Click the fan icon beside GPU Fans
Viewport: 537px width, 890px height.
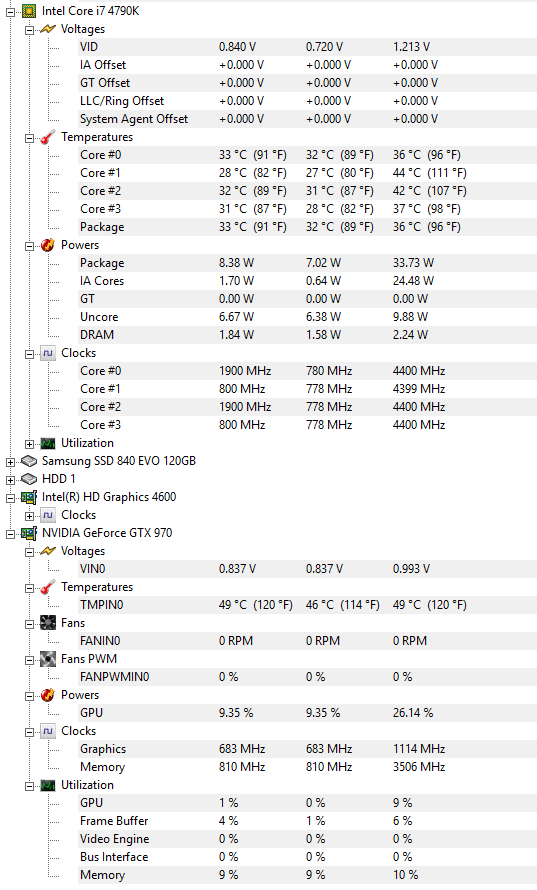48,623
